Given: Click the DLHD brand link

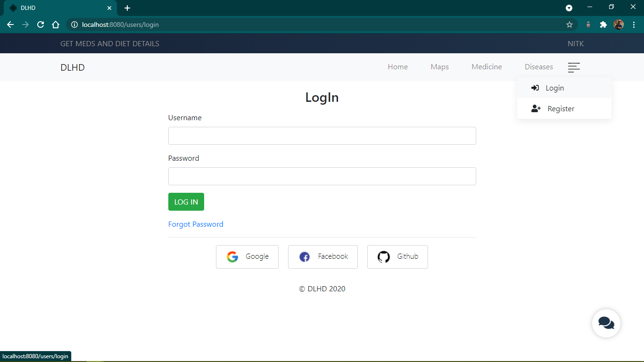Looking at the screenshot, I should click(x=73, y=67).
